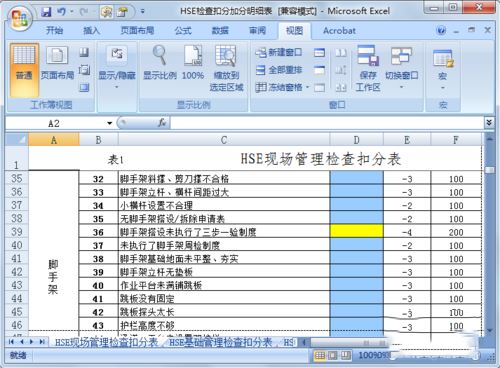Open the Insert (插入) tab
Viewport: 500px width, 368px height.
pyautogui.click(x=91, y=31)
